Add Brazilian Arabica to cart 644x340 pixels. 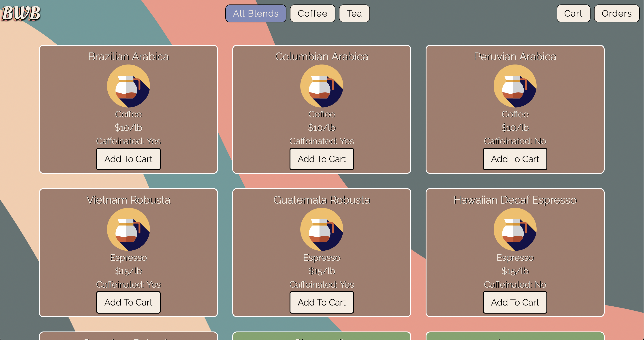pos(128,159)
